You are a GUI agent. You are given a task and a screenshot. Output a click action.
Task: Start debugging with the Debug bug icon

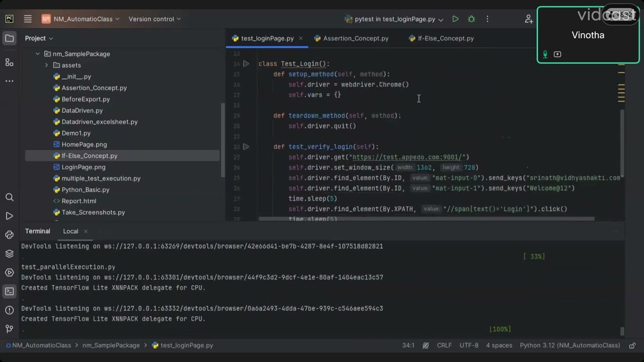[x=471, y=19]
